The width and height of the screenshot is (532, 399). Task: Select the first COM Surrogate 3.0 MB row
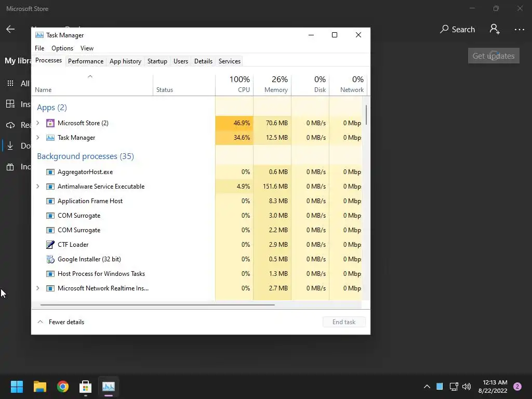197,216
